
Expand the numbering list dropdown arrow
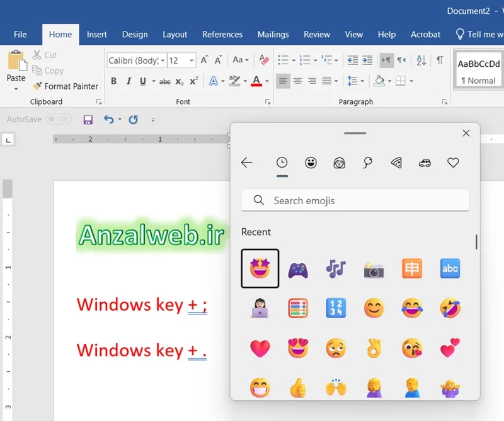tap(316, 61)
